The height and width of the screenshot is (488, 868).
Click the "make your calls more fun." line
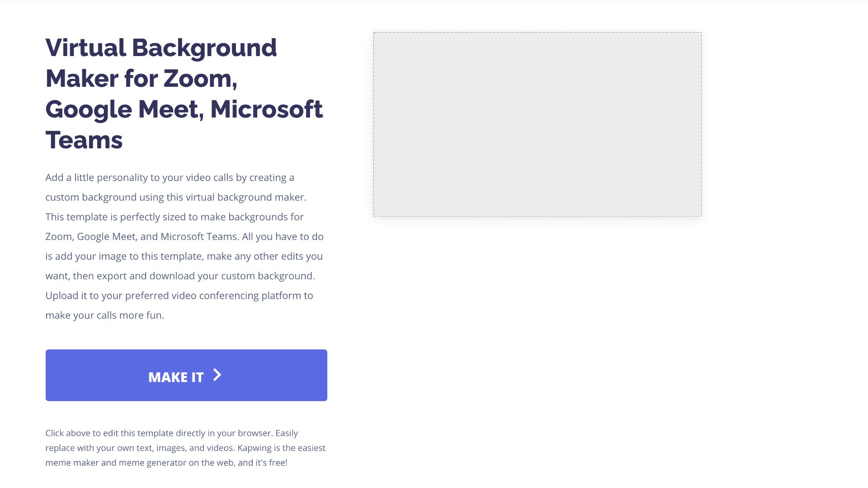click(x=104, y=315)
